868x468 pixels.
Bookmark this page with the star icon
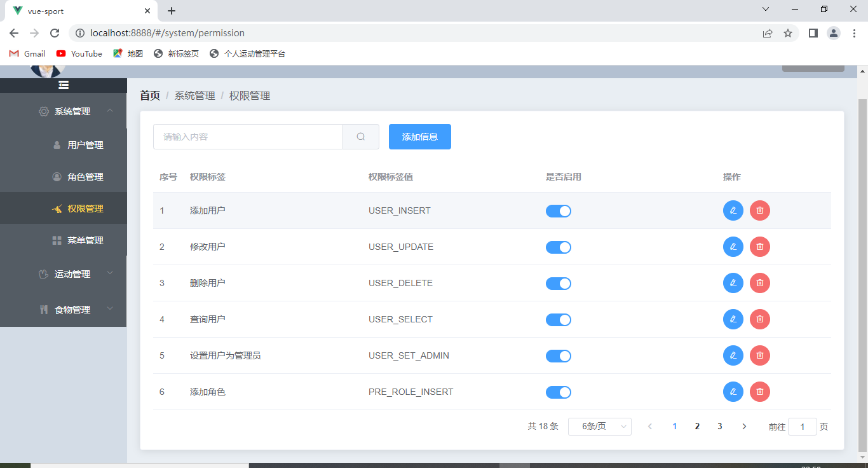click(x=788, y=33)
